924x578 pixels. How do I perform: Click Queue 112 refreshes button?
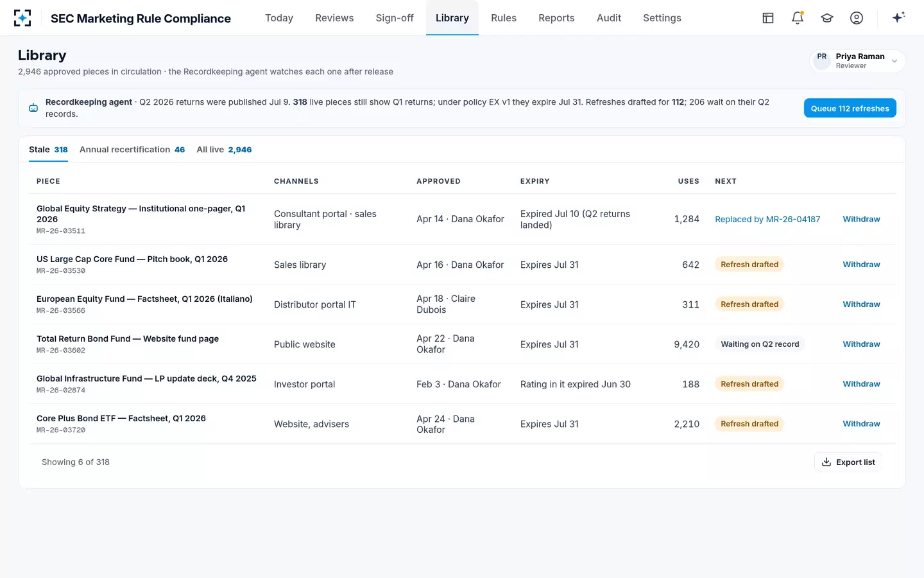pos(850,108)
